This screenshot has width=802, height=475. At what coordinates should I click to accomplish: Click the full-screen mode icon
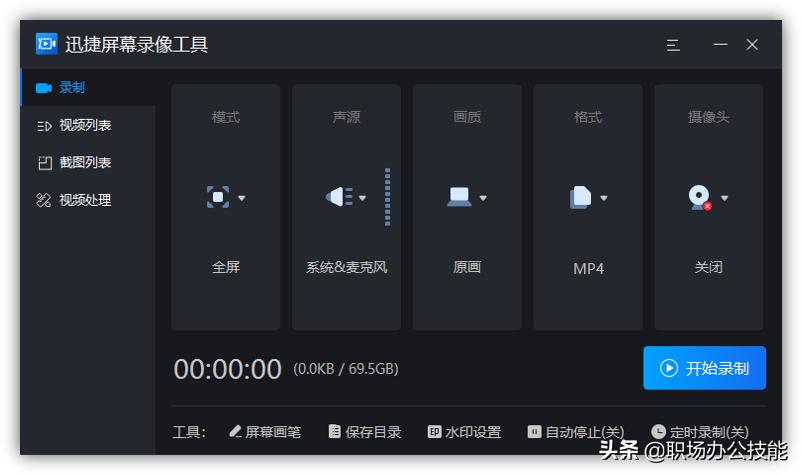(x=218, y=197)
